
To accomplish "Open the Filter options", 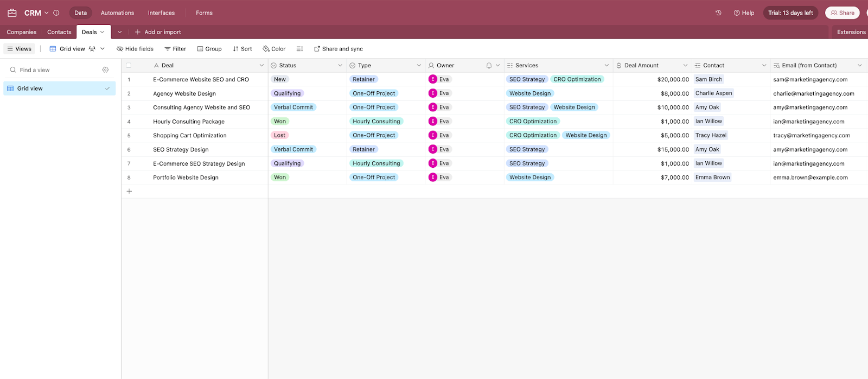I will click(x=175, y=49).
